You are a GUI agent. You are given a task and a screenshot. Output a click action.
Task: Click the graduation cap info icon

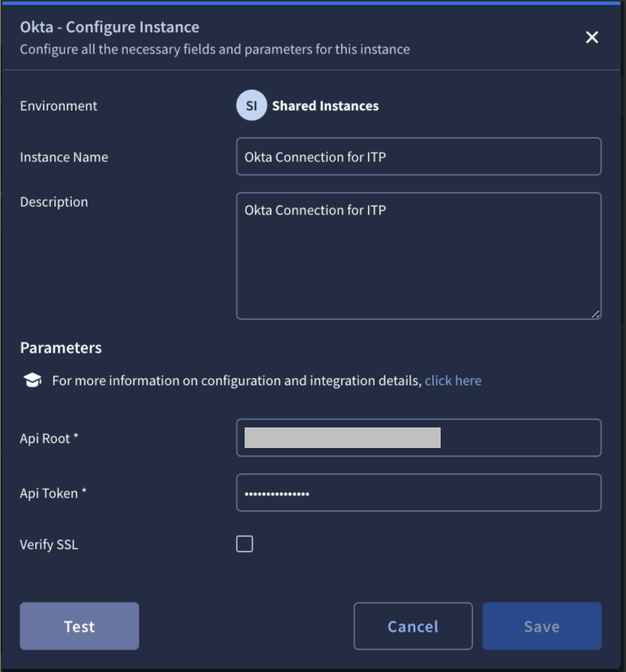[x=33, y=380]
